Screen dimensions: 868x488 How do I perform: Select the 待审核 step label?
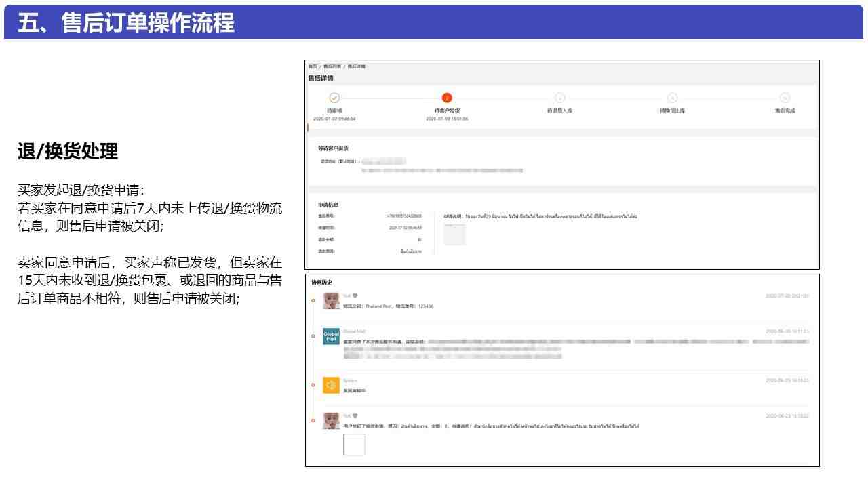click(334, 110)
